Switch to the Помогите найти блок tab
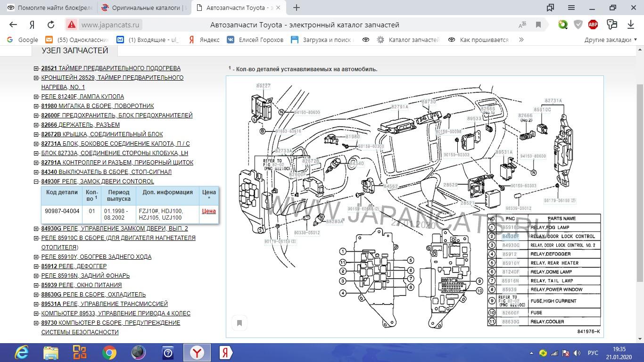This screenshot has width=644, height=362. [x=49, y=8]
